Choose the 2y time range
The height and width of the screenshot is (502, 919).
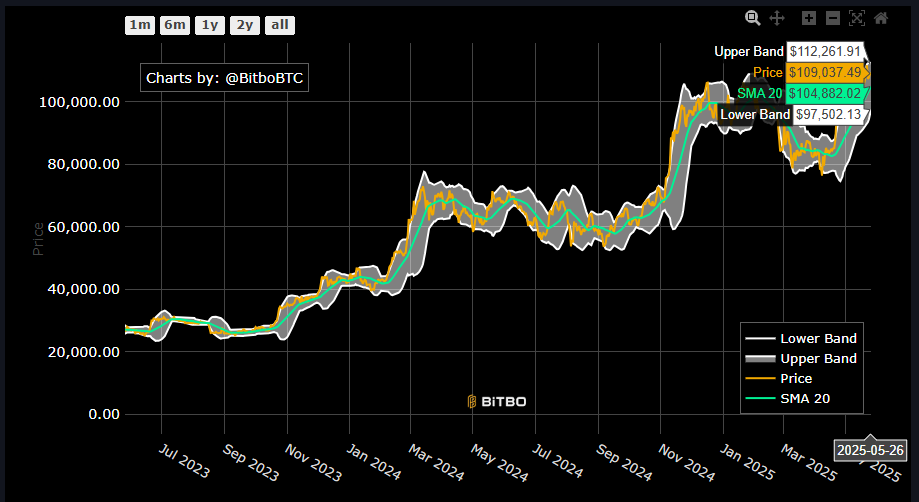coord(244,25)
